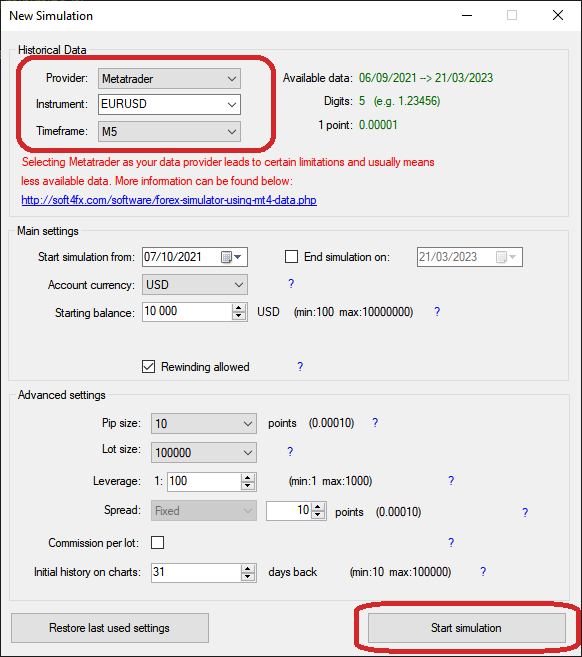Image resolution: width=582 pixels, height=657 pixels.
Task: Enable the Commission per lot checkbox
Action: coord(158,542)
